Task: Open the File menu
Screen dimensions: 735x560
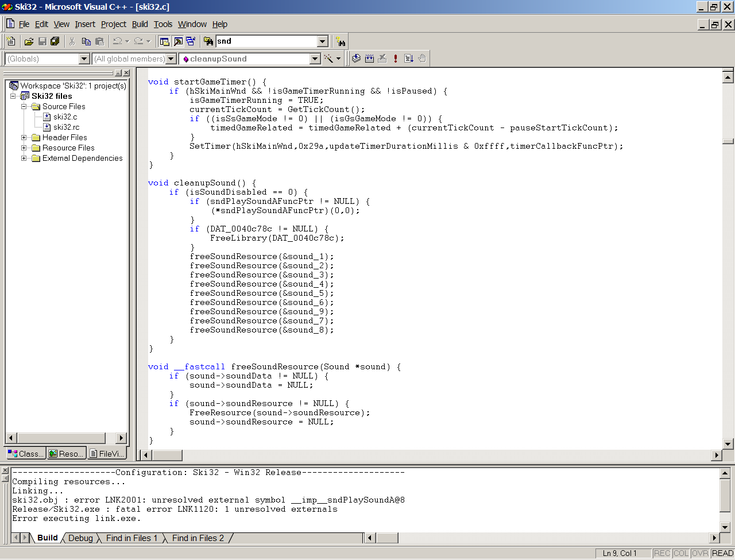Action: tap(24, 24)
